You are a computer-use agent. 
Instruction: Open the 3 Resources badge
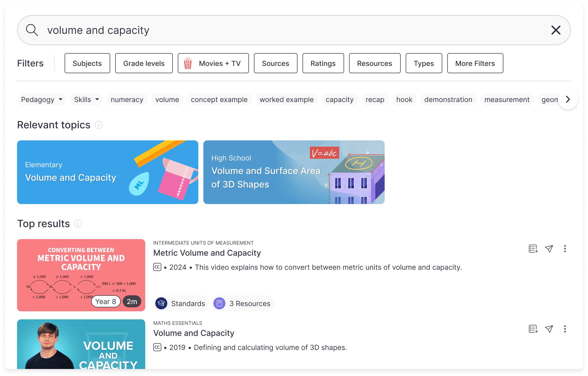click(x=243, y=303)
